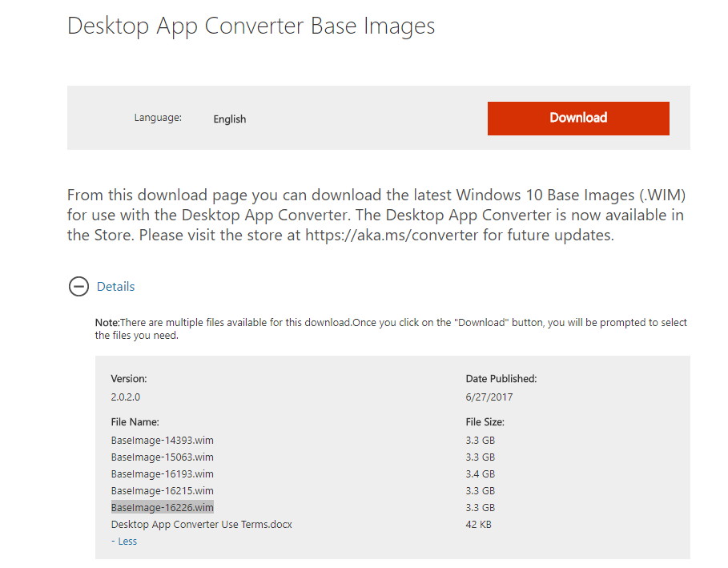728x568 pixels.
Task: Select file name BaseImage-16215.wim
Action: point(162,490)
